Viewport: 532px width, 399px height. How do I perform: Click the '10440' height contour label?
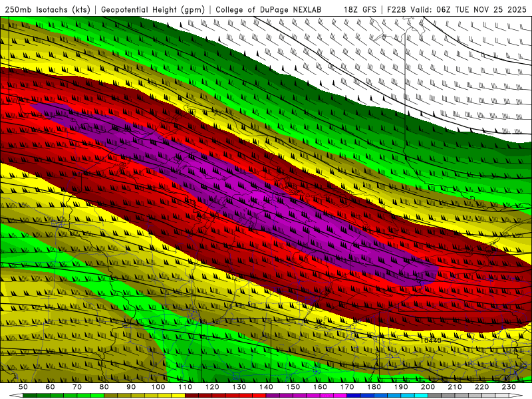[x=430, y=340]
